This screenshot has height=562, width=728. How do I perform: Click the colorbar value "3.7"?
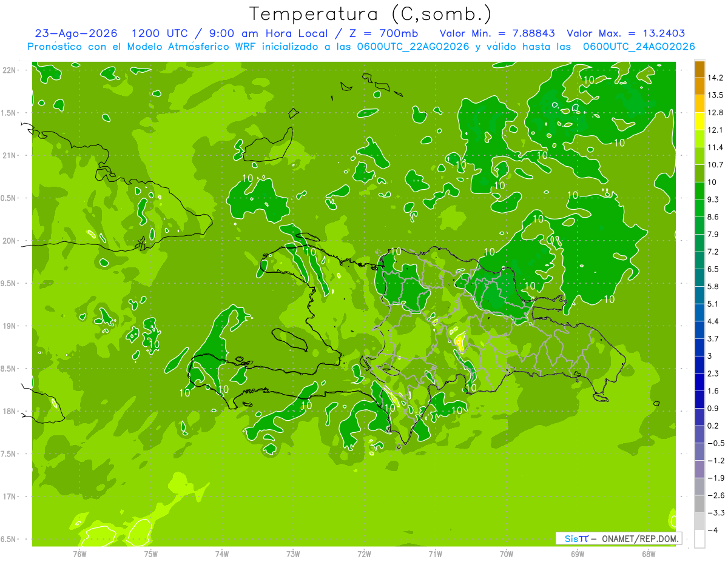pyautogui.click(x=713, y=338)
